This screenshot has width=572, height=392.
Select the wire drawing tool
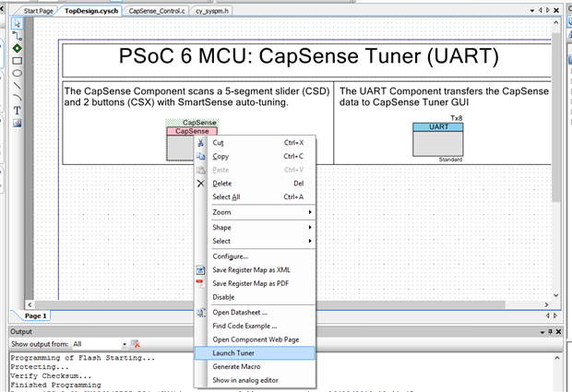(17, 35)
